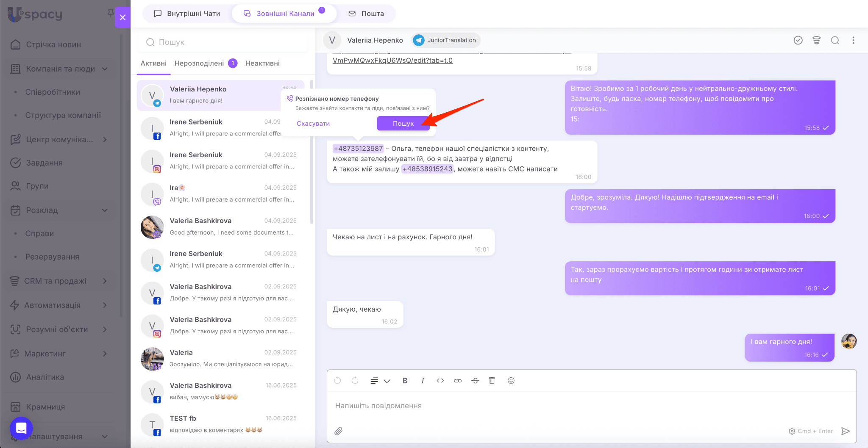Image resolution: width=868 pixels, height=448 pixels.
Task: Click the redo icon in message editor
Action: [355, 380]
